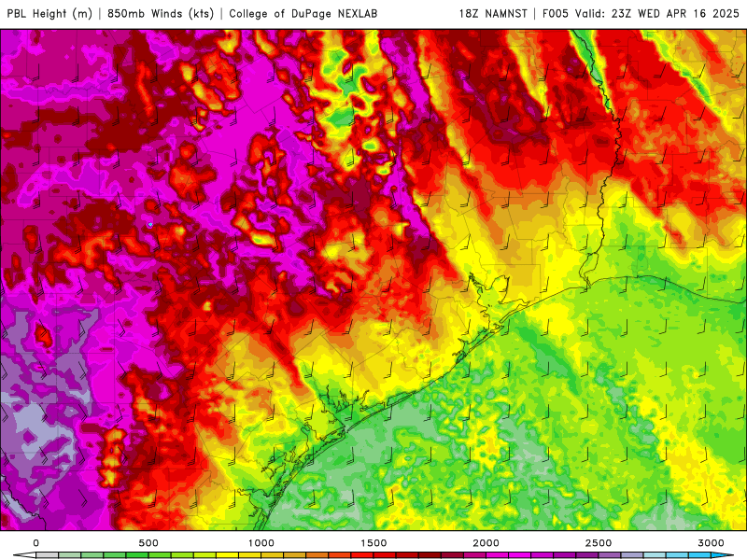Viewport: 747px width, 560px height.
Task: Click the "PBL Height (m)" title text
Action: pyautogui.click(x=49, y=13)
